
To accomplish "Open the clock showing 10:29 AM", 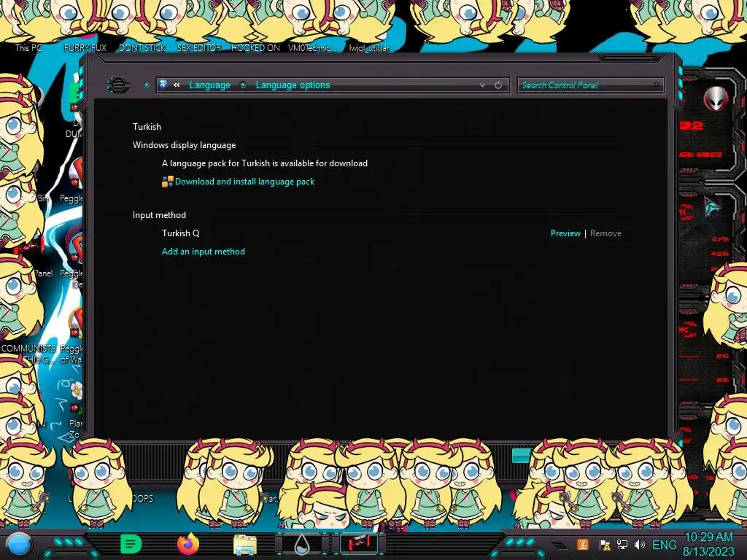I will pyautogui.click(x=709, y=544).
